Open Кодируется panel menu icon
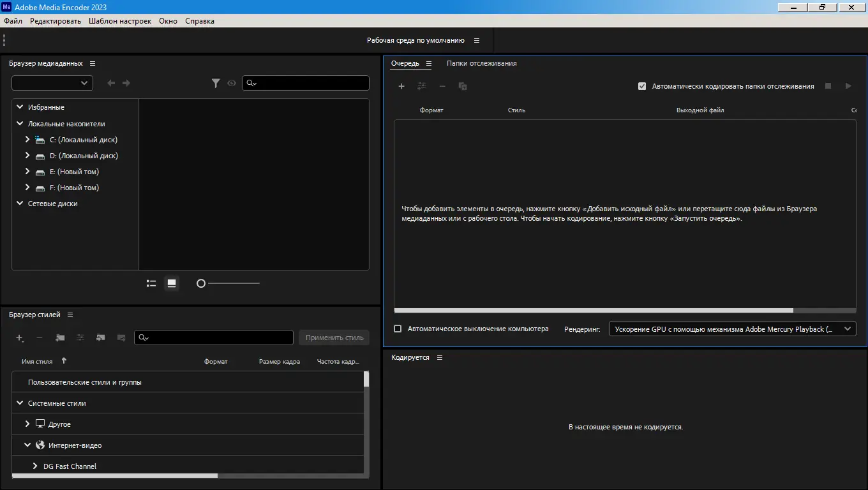Screen dimensions: 868x490 pyautogui.click(x=439, y=358)
